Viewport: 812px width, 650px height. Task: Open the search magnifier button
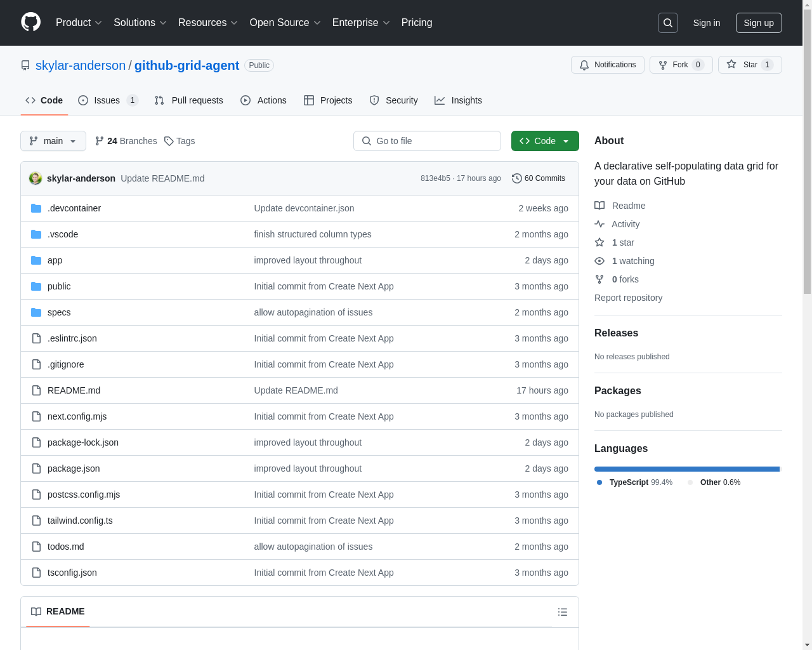pyautogui.click(x=668, y=23)
